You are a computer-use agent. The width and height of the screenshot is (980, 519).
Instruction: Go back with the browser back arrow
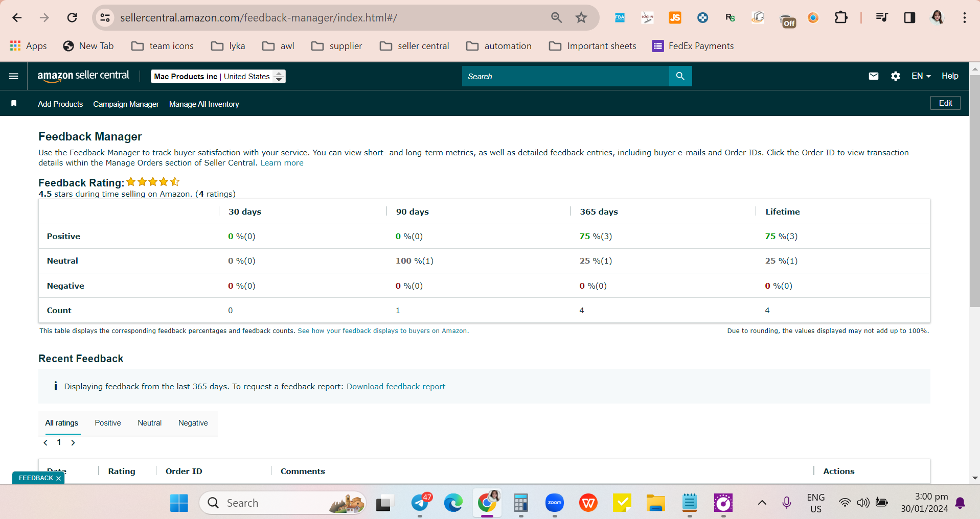tap(17, 18)
